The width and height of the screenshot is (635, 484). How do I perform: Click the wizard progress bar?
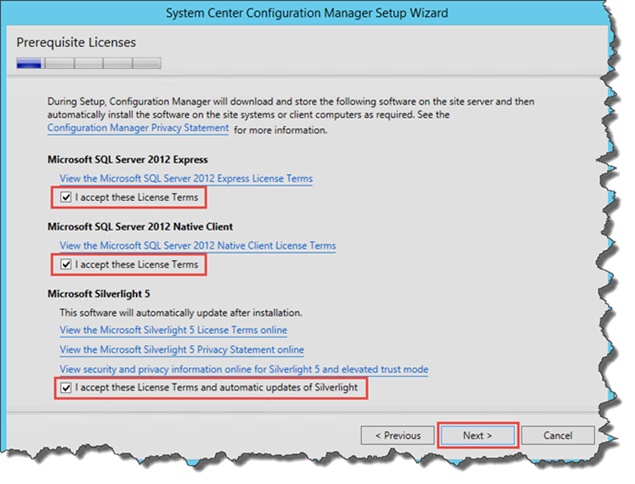89,63
